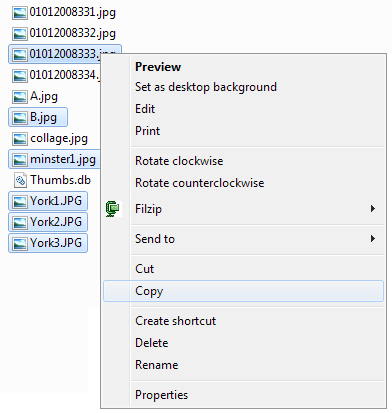Click the 01012008332.jpg file icon

coord(20,34)
